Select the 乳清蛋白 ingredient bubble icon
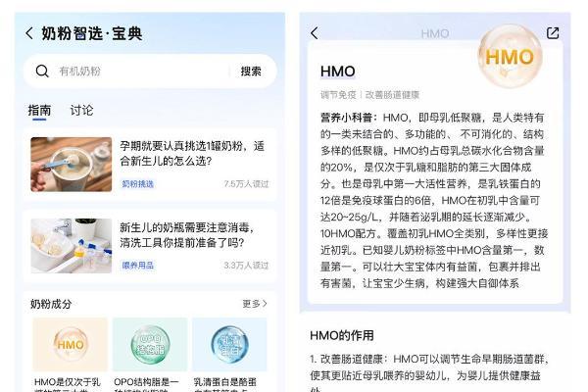This screenshot has height=392, width=588. [x=229, y=344]
